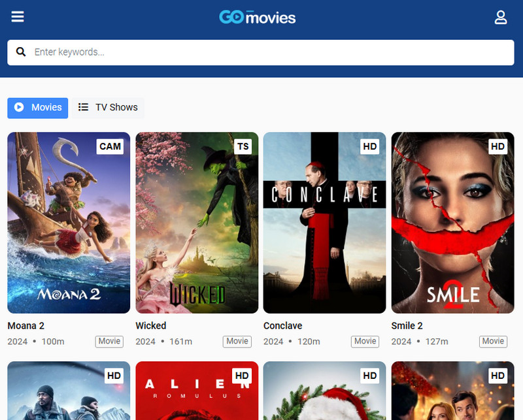
Task: Click the Smile 2 title link
Action: [407, 326]
